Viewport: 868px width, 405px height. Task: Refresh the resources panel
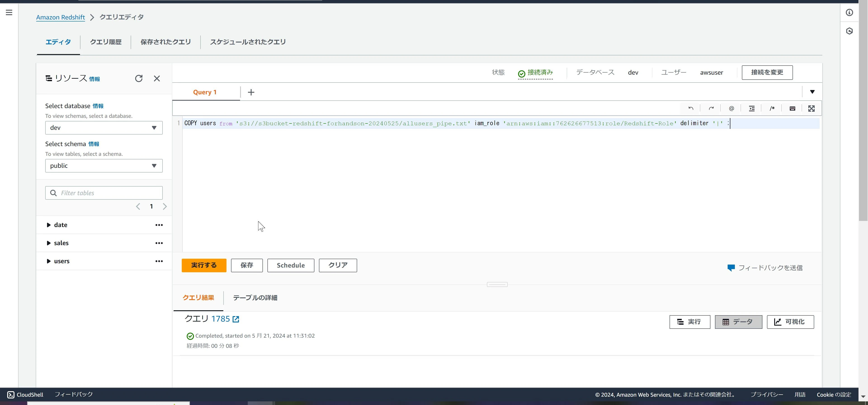139,78
